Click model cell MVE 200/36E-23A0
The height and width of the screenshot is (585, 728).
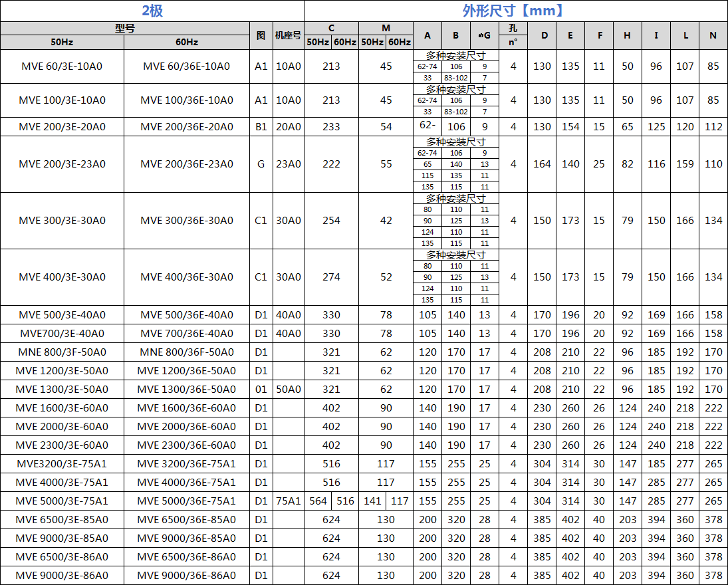pyautogui.click(x=186, y=164)
